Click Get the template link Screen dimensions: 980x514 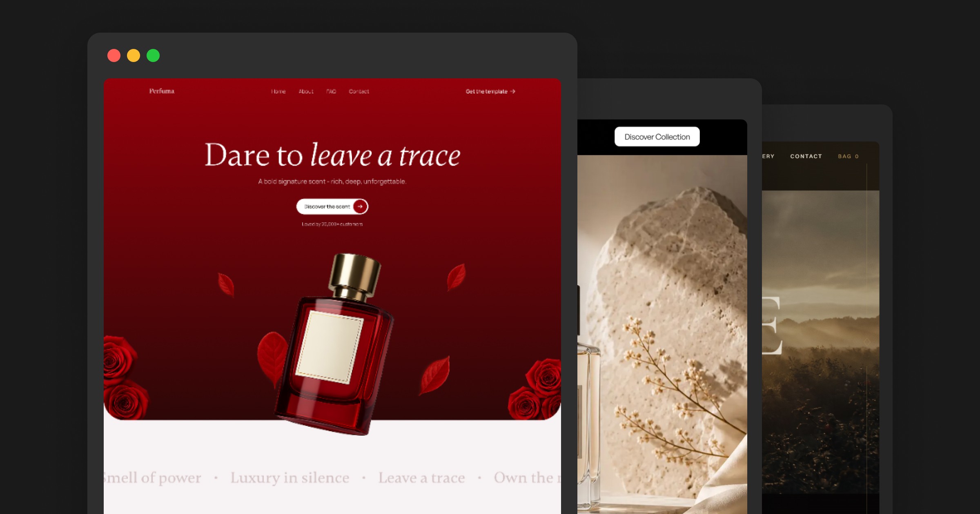[490, 91]
